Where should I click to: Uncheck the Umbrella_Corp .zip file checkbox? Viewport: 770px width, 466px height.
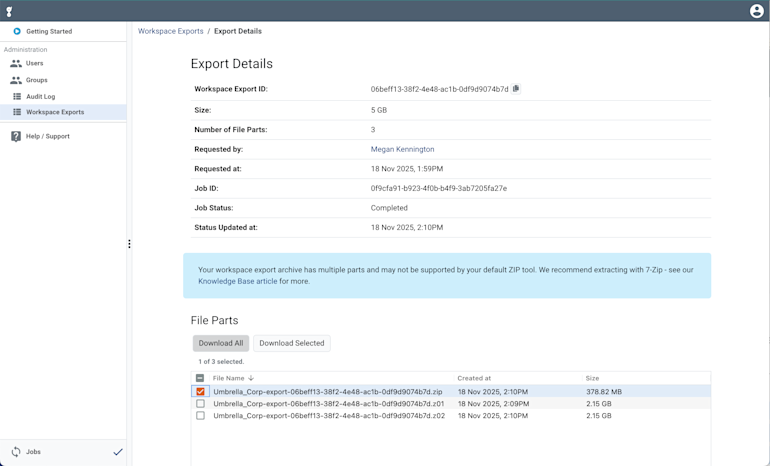(x=200, y=392)
